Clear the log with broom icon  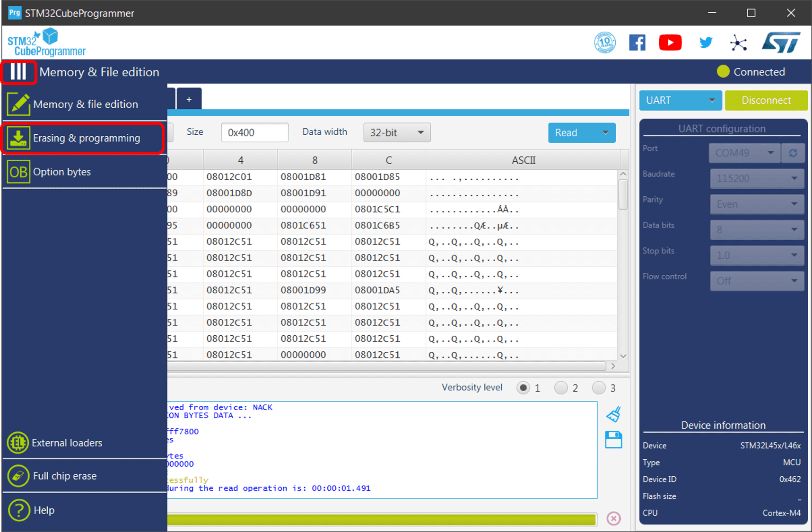pyautogui.click(x=613, y=415)
